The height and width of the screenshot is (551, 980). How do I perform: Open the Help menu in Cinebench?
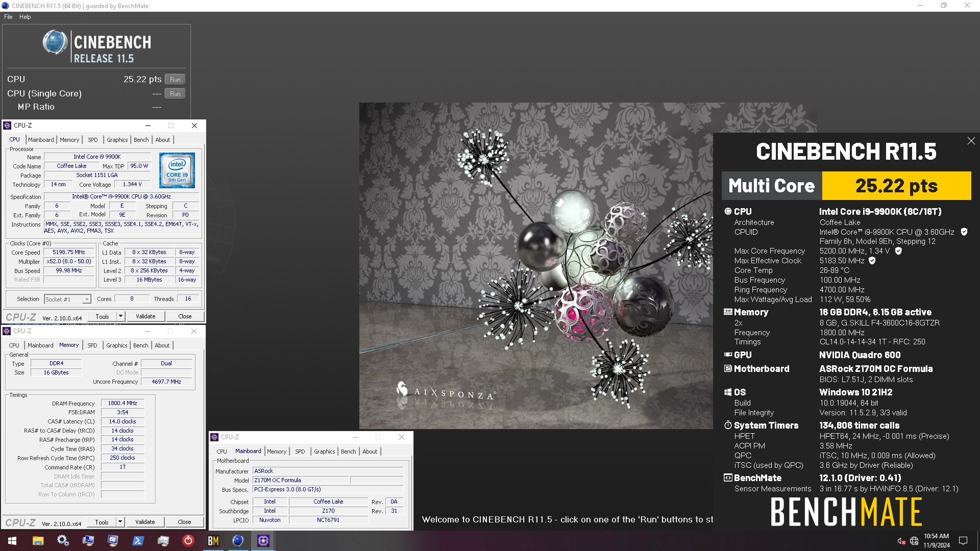pos(25,17)
